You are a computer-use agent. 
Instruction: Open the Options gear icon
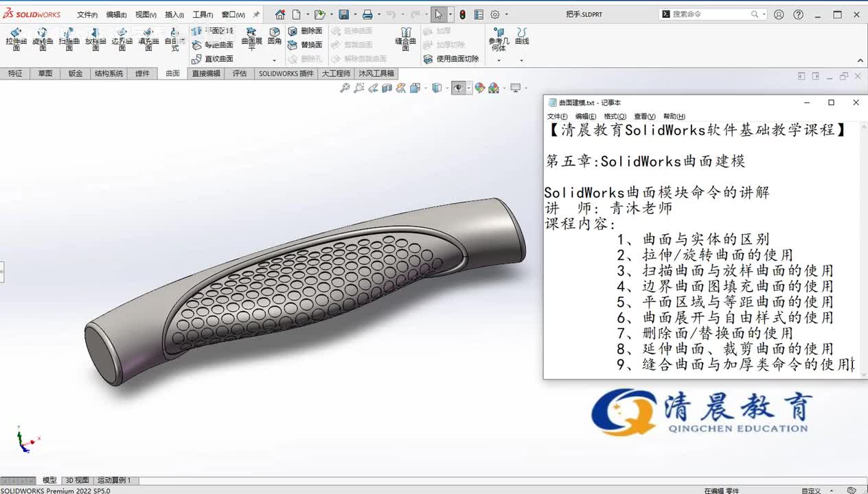point(495,14)
